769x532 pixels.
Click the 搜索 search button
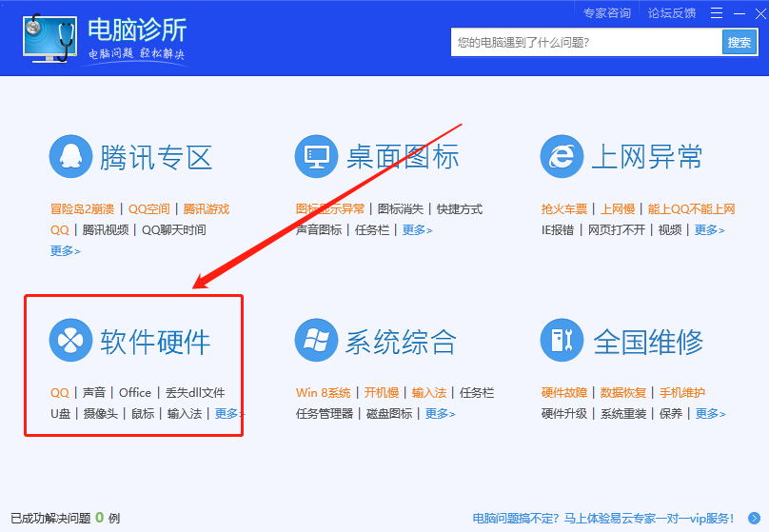pyautogui.click(x=739, y=42)
